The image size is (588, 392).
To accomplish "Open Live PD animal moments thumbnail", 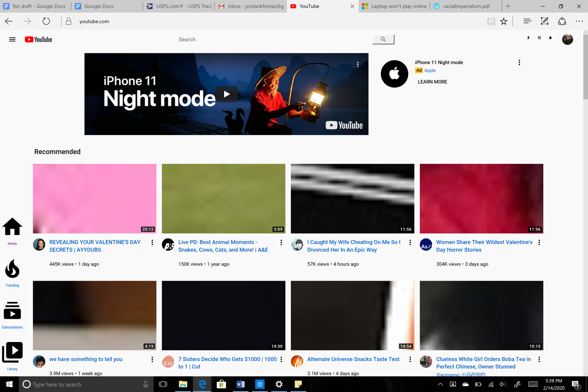I will [x=223, y=198].
